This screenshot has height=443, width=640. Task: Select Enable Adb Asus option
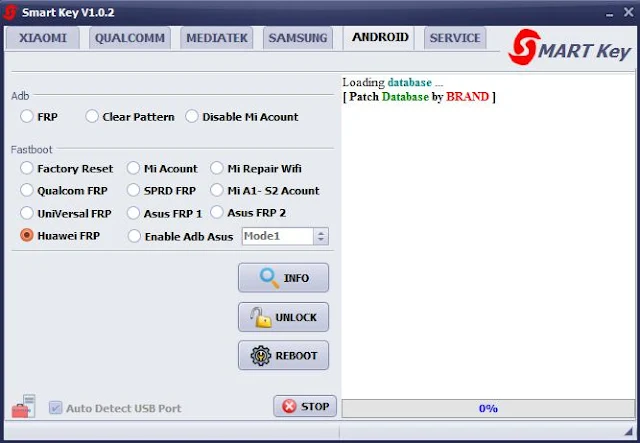(x=180, y=236)
